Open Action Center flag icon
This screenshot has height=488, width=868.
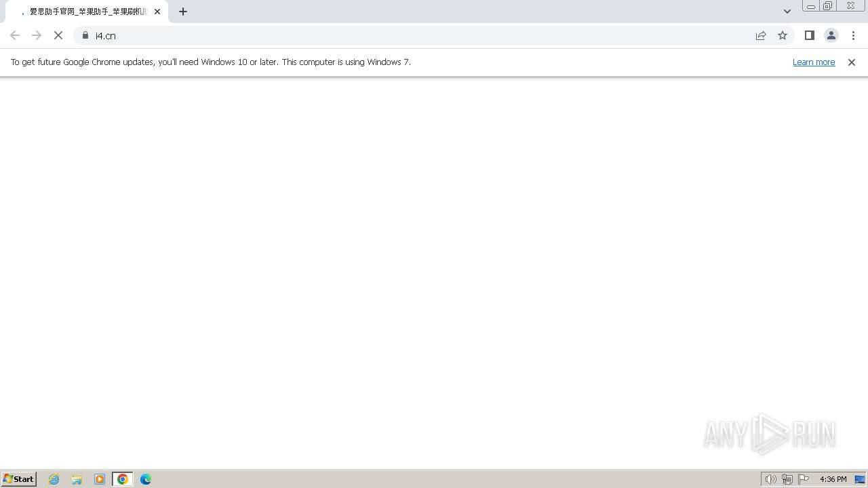(804, 479)
